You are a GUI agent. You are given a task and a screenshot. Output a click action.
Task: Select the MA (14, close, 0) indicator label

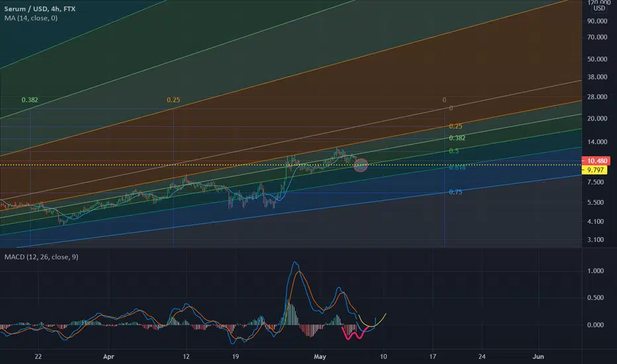(31, 18)
